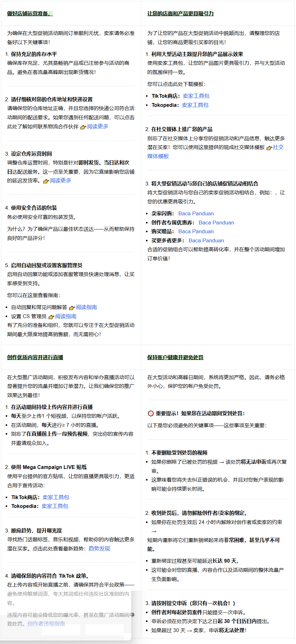The width and height of the screenshot is (296, 644).
Task: Click the red prohibition icon beside 重要提示
Action: pos(151,413)
